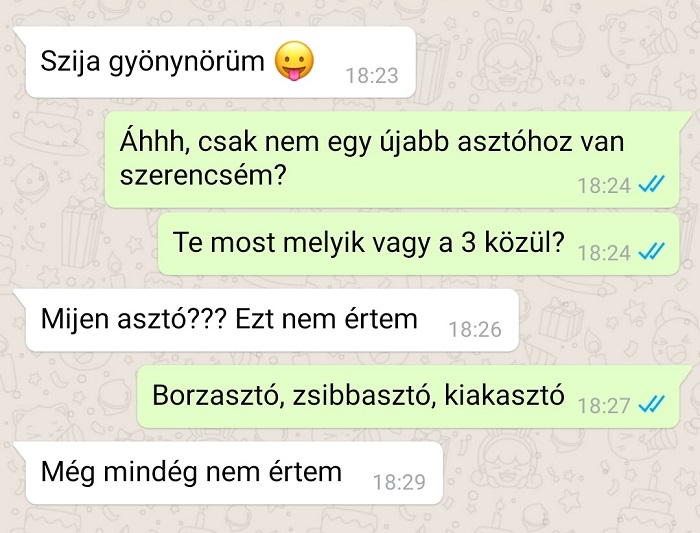Click the 18:24 timestamp beside 'közül?'
700x533 pixels.
click(604, 253)
